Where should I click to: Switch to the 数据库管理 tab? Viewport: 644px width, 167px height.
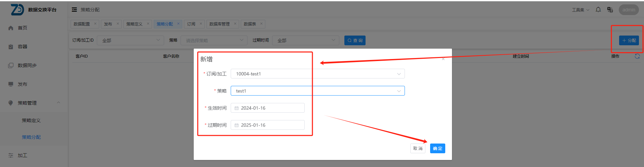tap(219, 24)
